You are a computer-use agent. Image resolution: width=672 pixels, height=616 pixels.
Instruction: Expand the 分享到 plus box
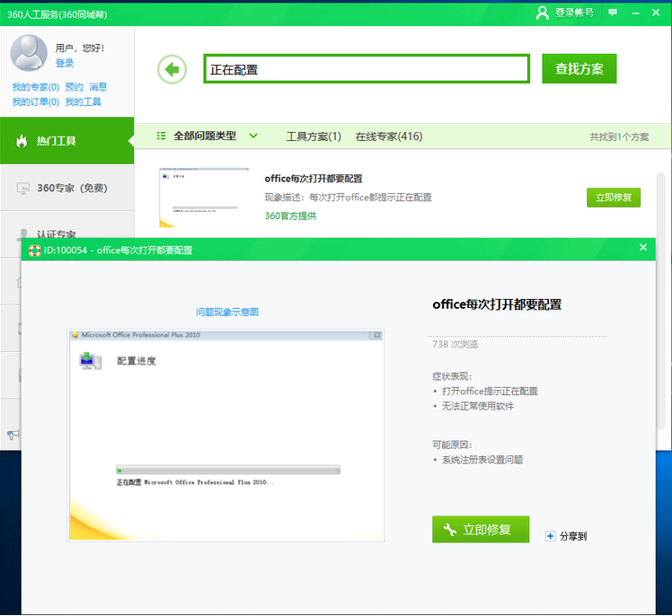[x=551, y=536]
